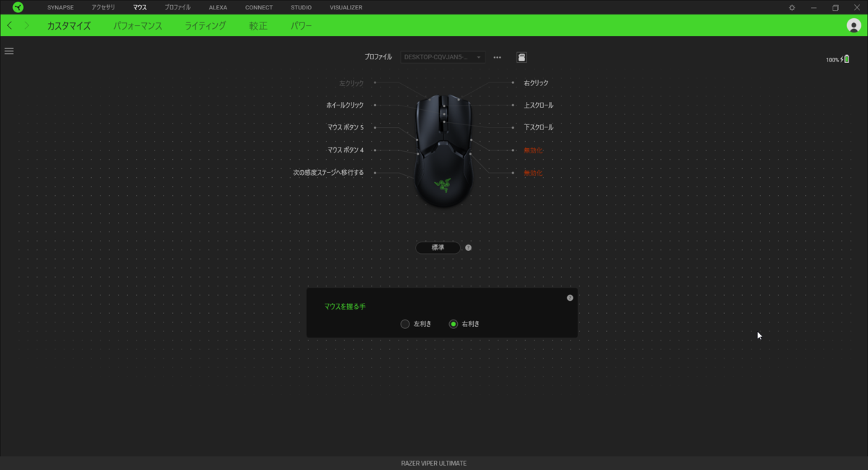Image resolution: width=868 pixels, height=470 pixels.
Task: Click the 標準 mode button
Action: [x=438, y=247]
